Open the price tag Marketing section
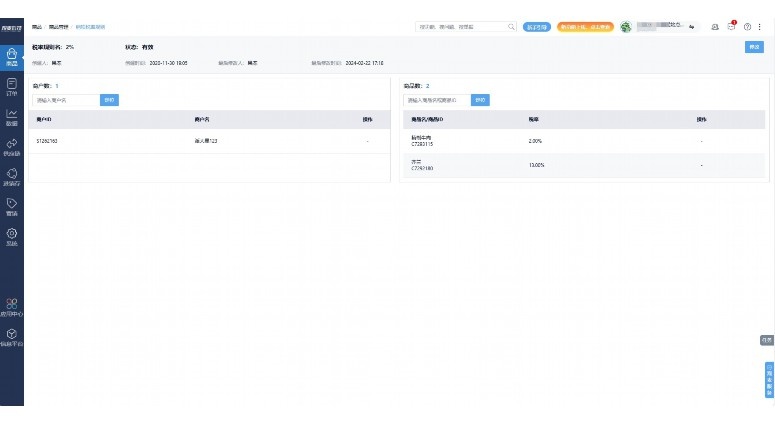 click(x=12, y=207)
